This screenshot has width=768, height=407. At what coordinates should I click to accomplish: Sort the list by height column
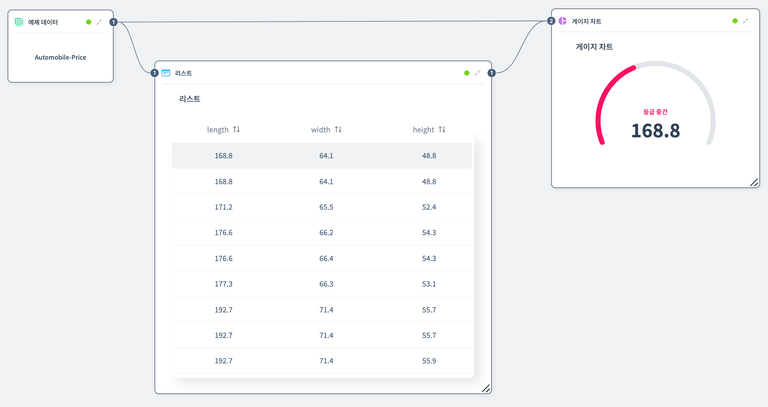coord(442,130)
